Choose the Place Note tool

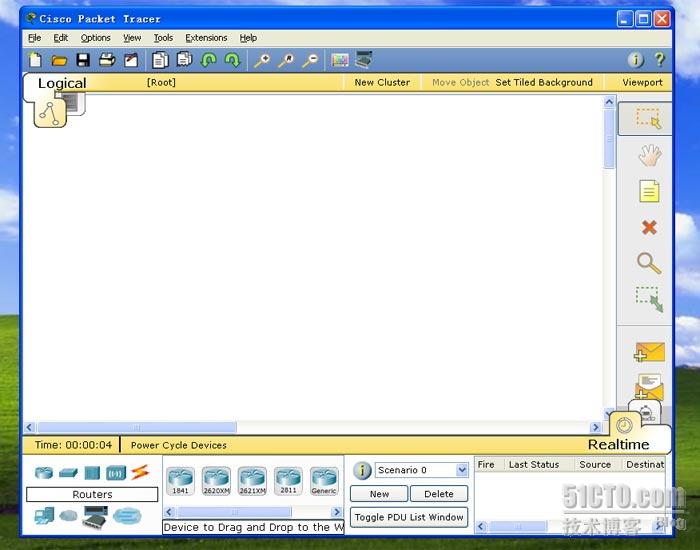[649, 191]
